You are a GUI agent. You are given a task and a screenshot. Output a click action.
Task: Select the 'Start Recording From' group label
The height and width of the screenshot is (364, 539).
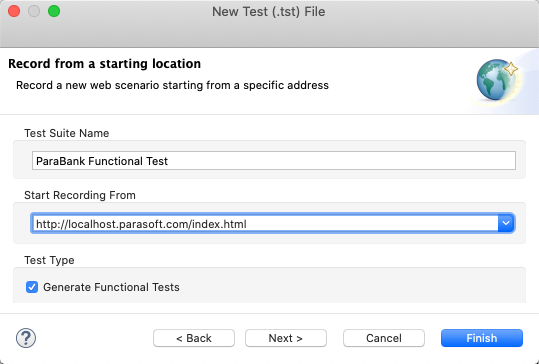(x=80, y=195)
